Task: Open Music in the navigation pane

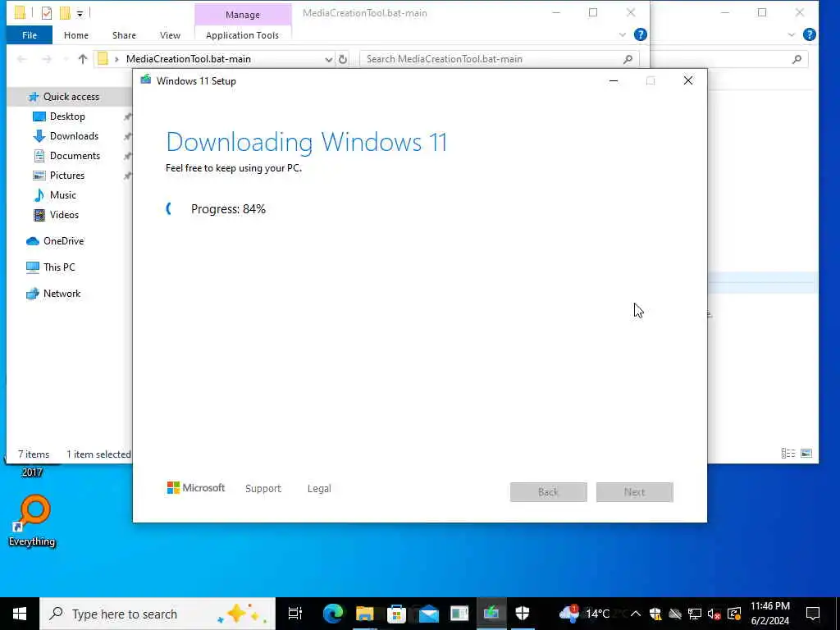Action: (x=62, y=195)
